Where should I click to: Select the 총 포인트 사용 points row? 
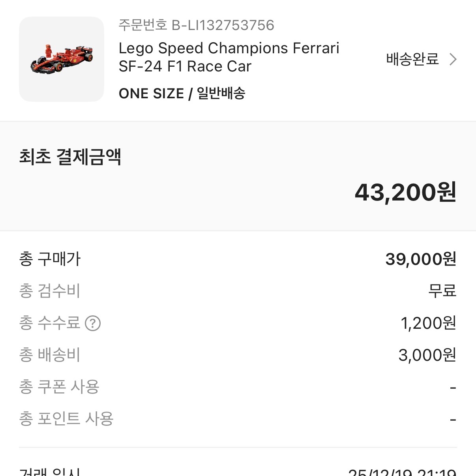pyautogui.click(x=66, y=419)
